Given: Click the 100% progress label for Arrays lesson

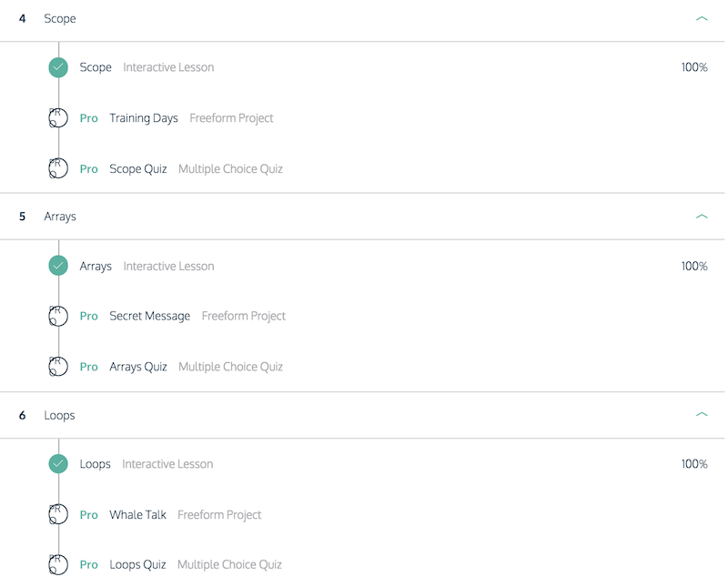Looking at the screenshot, I should [x=694, y=266].
